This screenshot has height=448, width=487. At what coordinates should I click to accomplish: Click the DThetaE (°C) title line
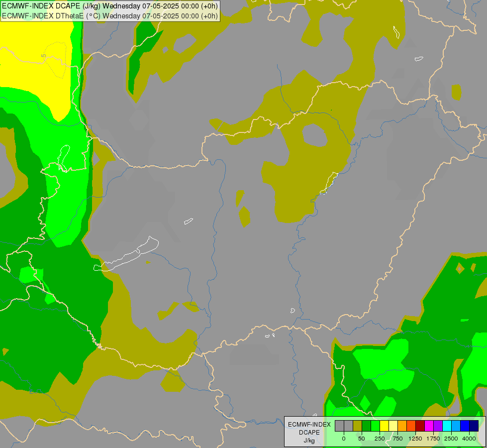click(110, 16)
